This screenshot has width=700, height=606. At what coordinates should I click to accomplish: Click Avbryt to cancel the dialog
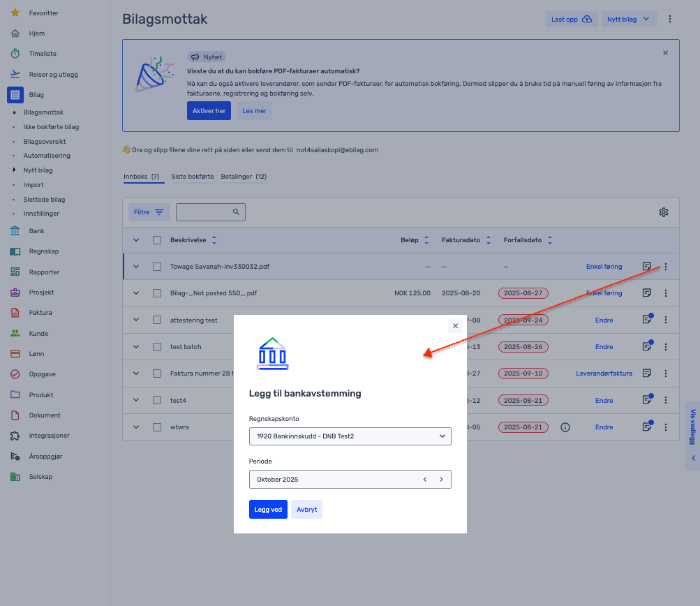(x=306, y=510)
